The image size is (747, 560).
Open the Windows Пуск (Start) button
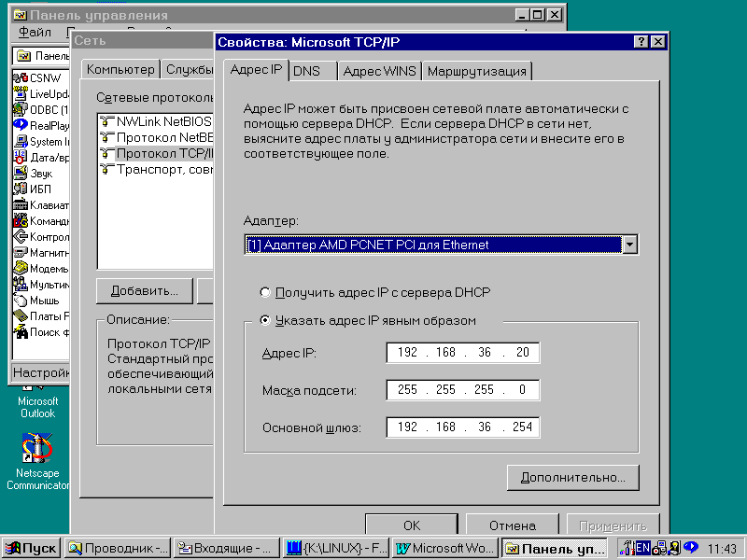tap(31, 548)
